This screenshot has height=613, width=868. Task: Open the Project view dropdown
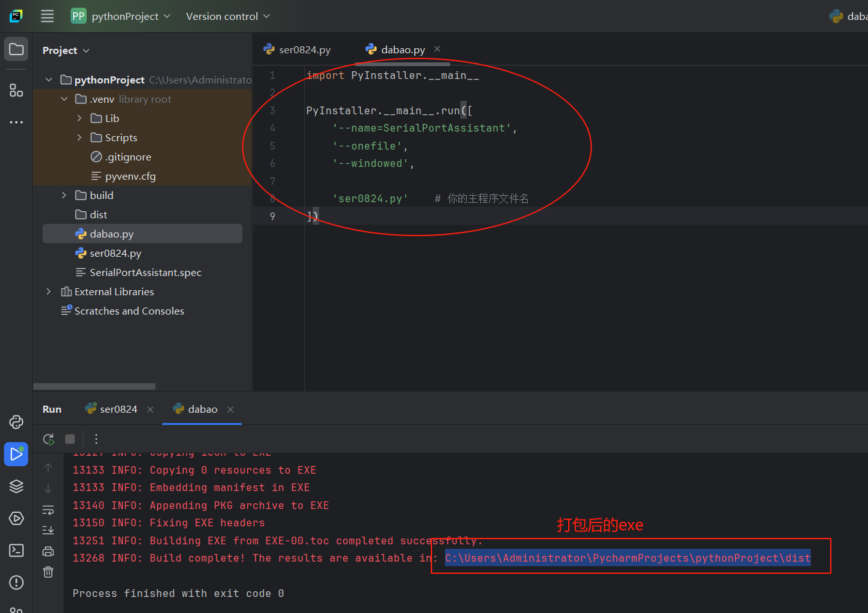[x=66, y=50]
